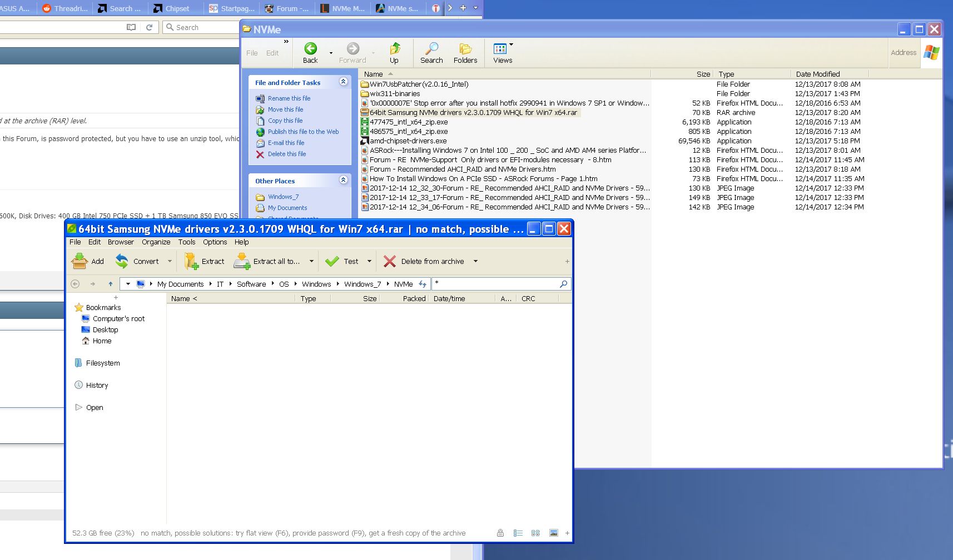953x560 pixels.
Task: Open the PeaZip Tools menu
Action: 187,242
